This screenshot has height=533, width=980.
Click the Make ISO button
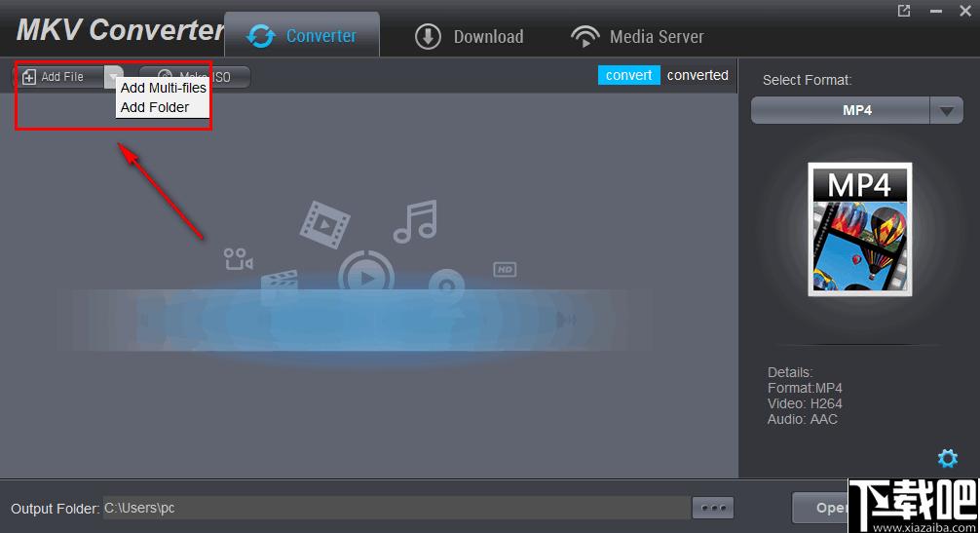tap(195, 77)
